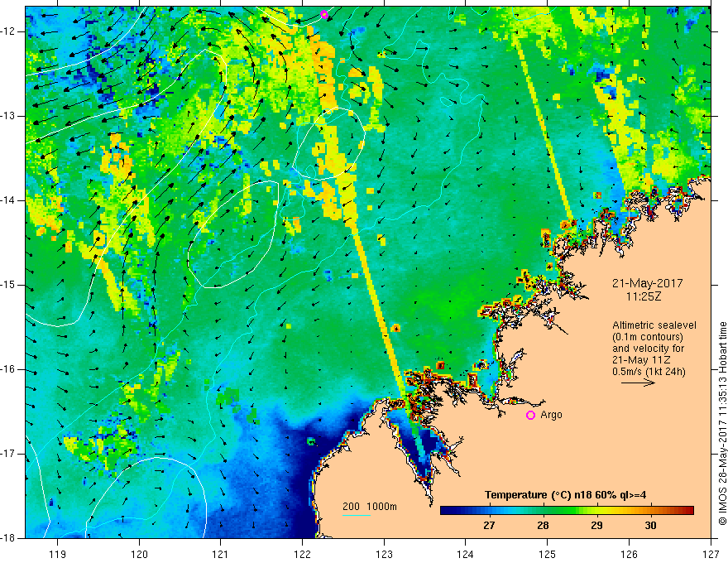Click the longitude axis label '126'
Screen dimensions: 728x563
(629, 554)
